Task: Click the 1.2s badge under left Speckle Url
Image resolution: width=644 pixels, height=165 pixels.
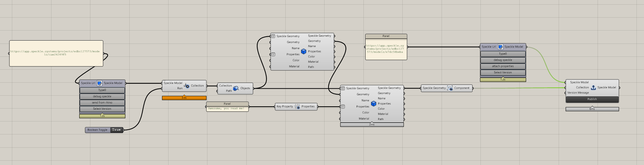Action: (x=102, y=116)
